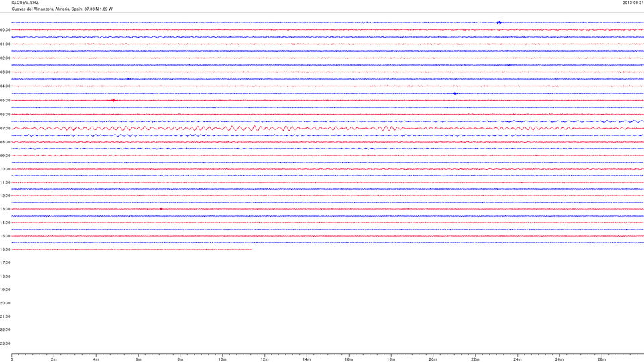Image resolution: width=644 pixels, height=362 pixels.
Task: Select the 18:30 time row label
Action: (5, 276)
